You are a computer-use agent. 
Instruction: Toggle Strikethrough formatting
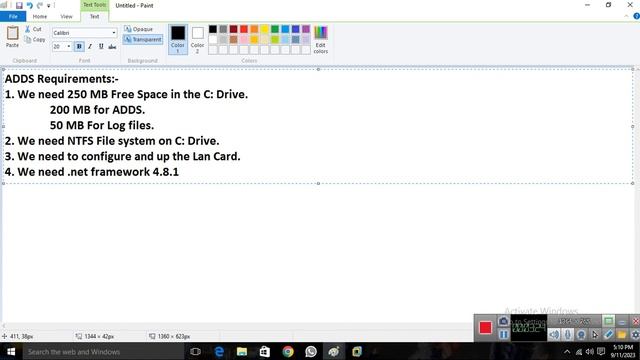pyautogui.click(x=112, y=47)
